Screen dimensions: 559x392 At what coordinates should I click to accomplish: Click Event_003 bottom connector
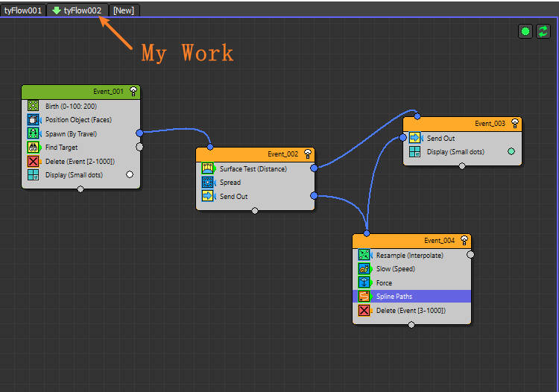click(462, 166)
